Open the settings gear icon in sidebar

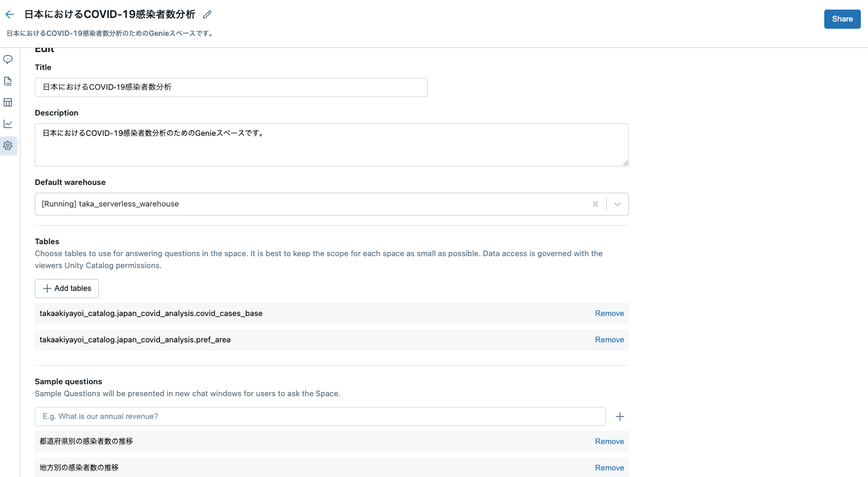(8, 145)
